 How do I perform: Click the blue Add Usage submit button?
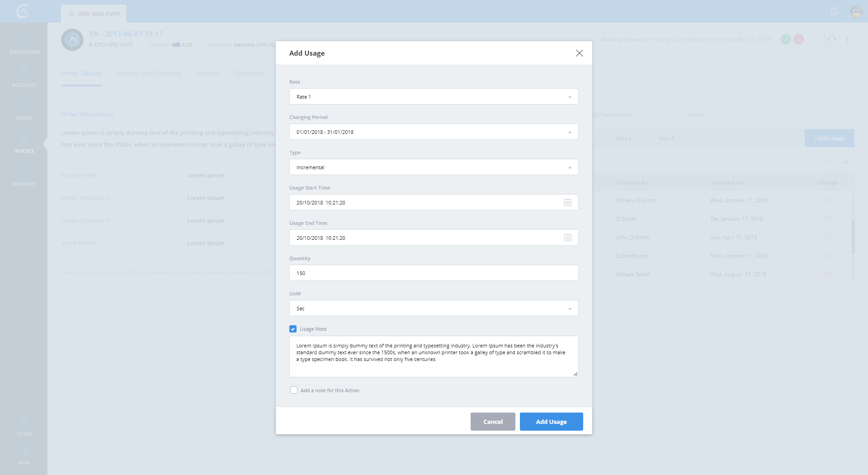tap(551, 422)
